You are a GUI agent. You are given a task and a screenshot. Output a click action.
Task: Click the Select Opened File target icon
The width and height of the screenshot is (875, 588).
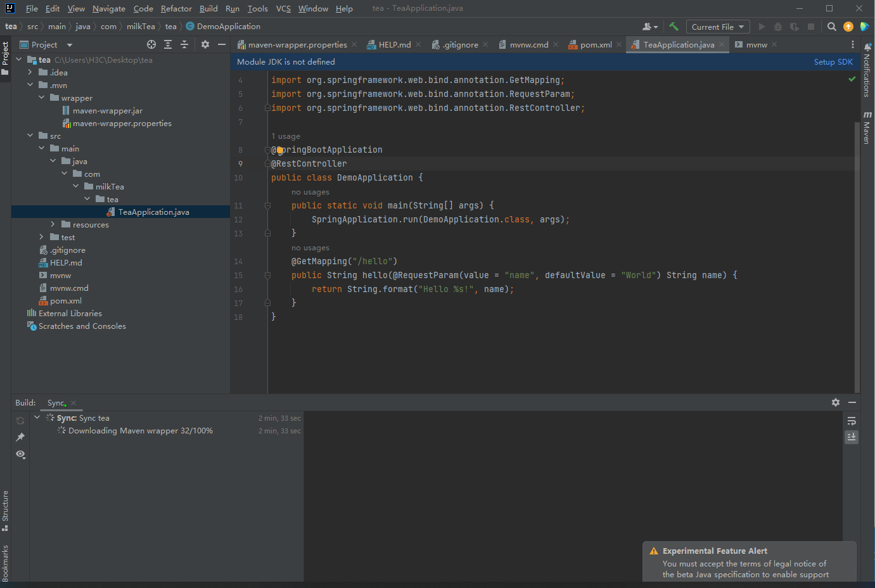click(151, 44)
